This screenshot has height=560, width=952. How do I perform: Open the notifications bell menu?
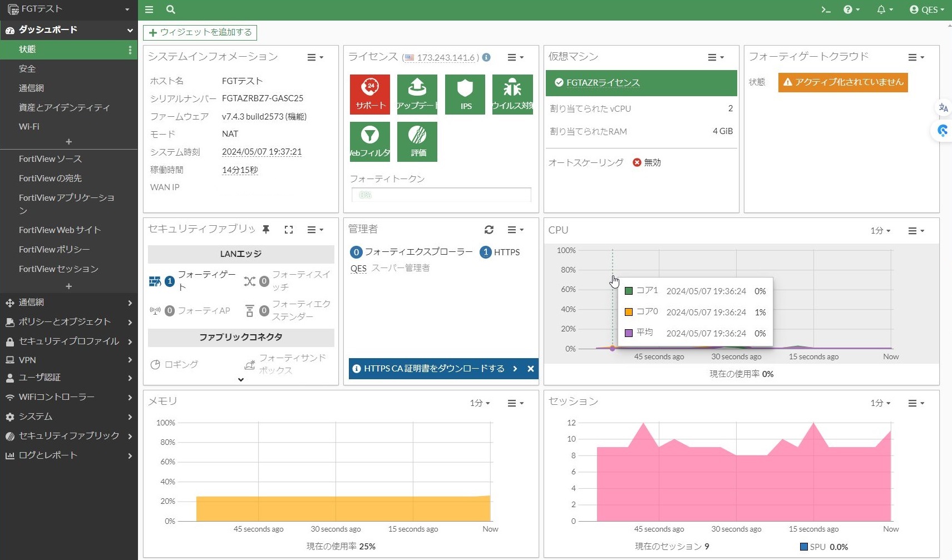[885, 9]
